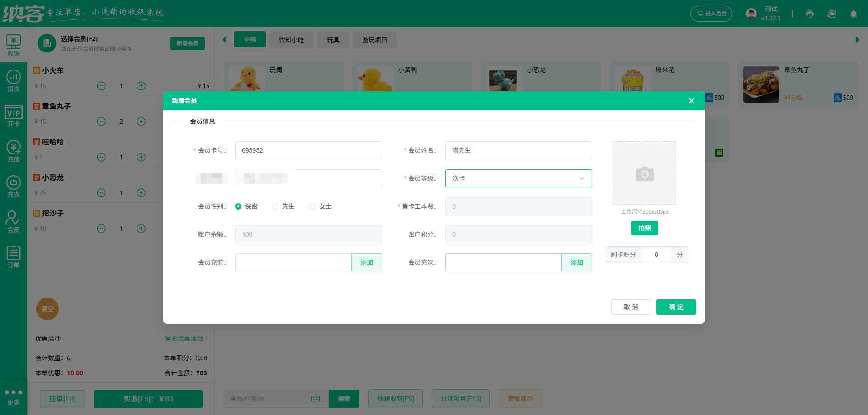Screen dimensions: 868x415
Task: Select the 会员 member sidebar icon
Action: 14,221
